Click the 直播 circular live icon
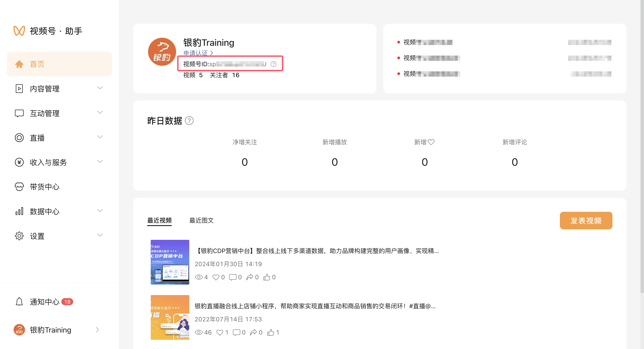Image resolution: width=644 pixels, height=349 pixels. (19, 138)
